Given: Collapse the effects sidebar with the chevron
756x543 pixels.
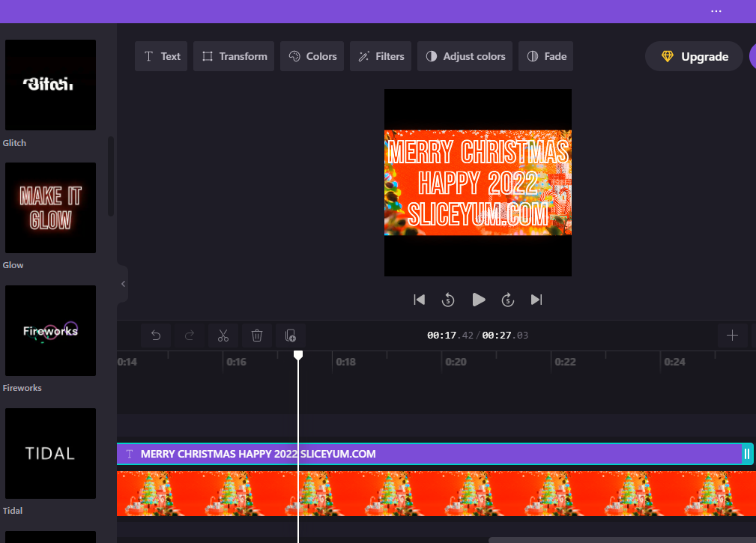Looking at the screenshot, I should point(123,283).
